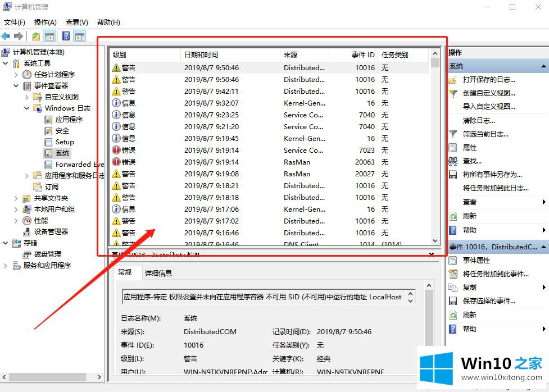The height and width of the screenshot is (392, 549).
Task: Sort events by 事件 ID column header
Action: pyautogui.click(x=353, y=55)
